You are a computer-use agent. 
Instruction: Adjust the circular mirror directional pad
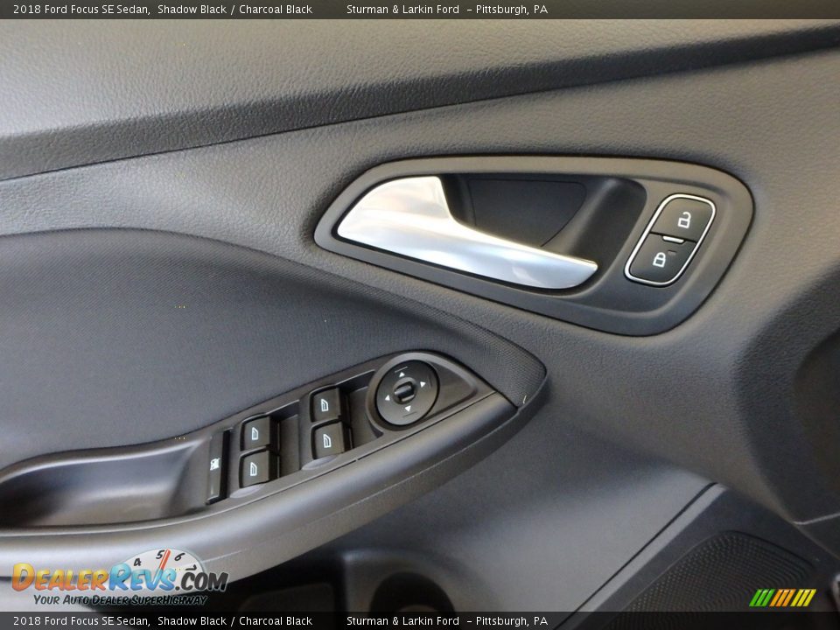[x=402, y=391]
